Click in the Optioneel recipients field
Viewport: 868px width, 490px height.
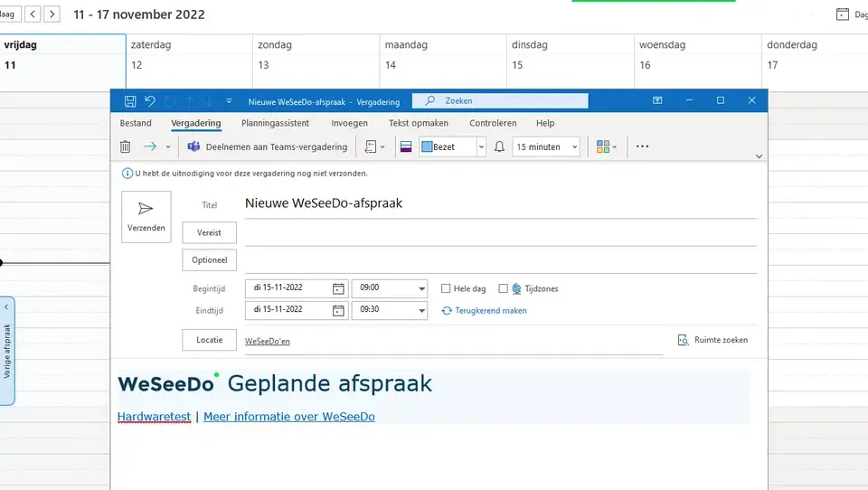pyautogui.click(x=500, y=261)
